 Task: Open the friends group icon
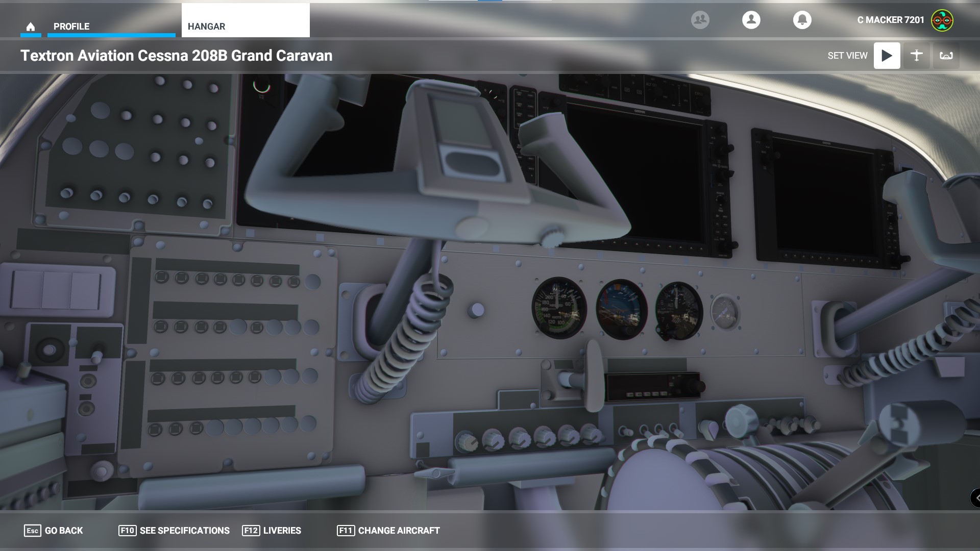tap(700, 20)
